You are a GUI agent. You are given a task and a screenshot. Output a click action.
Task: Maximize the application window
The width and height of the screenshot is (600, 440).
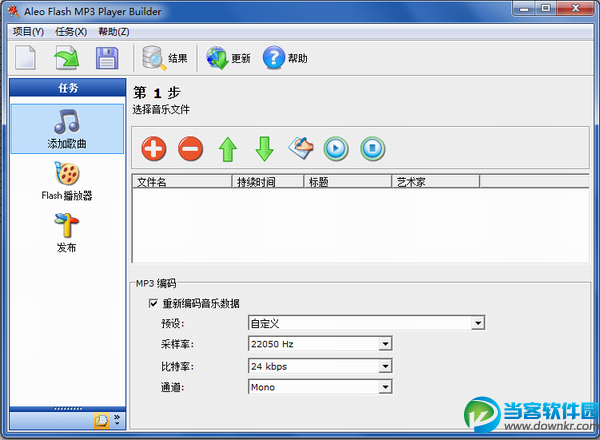(546, 8)
